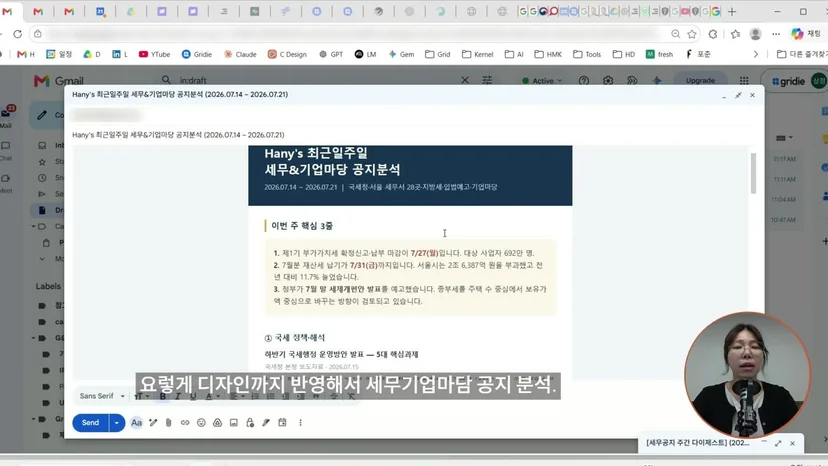Open Gmail support help icon
Screen dimensions: 828x466
click(584, 81)
